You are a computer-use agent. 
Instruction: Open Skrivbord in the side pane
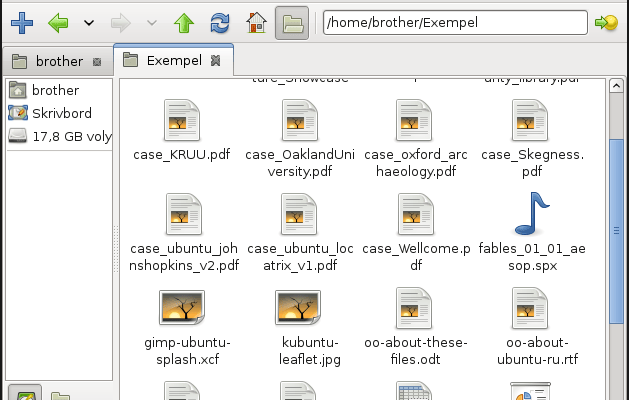(x=59, y=113)
